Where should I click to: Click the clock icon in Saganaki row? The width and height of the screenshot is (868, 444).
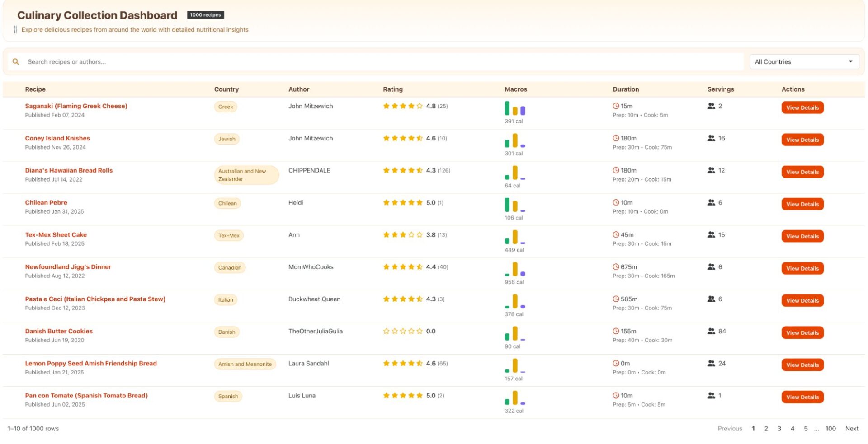615,106
